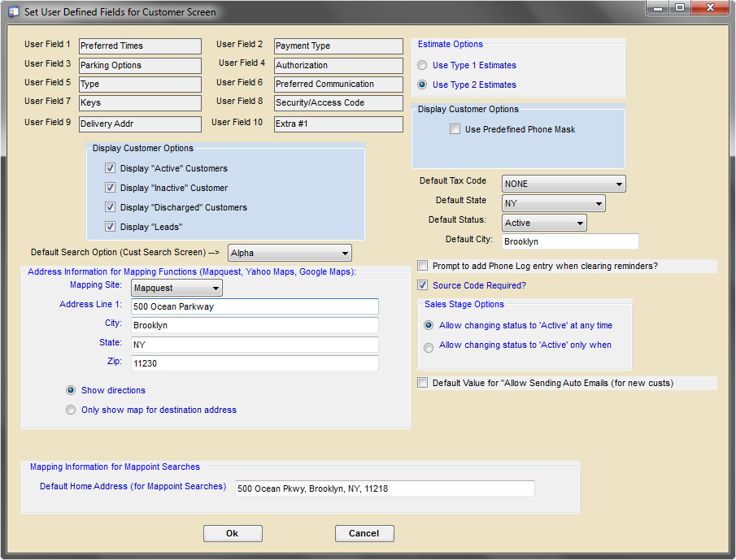Open the Default State dropdown
Viewport: 736px width, 560px height.
click(x=553, y=203)
